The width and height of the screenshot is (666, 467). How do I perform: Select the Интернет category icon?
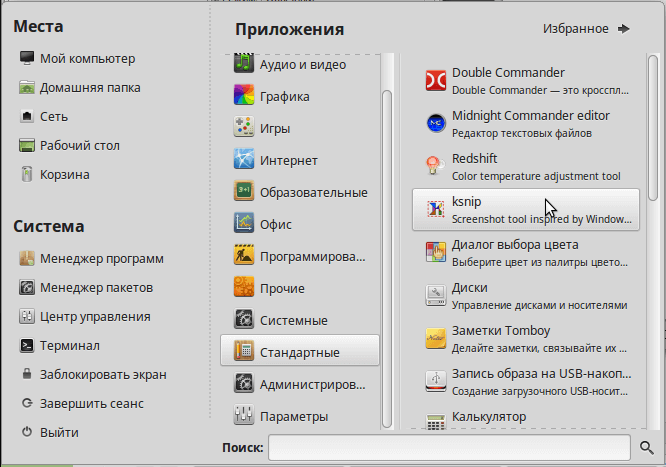point(244,158)
